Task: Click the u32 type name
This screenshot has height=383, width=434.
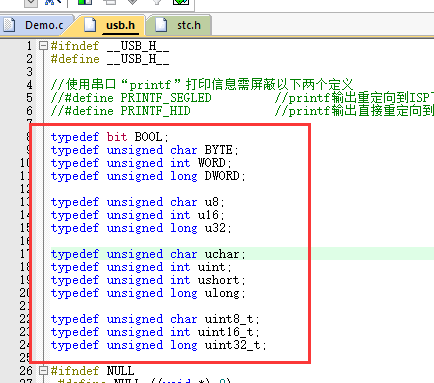Action: (x=215, y=228)
